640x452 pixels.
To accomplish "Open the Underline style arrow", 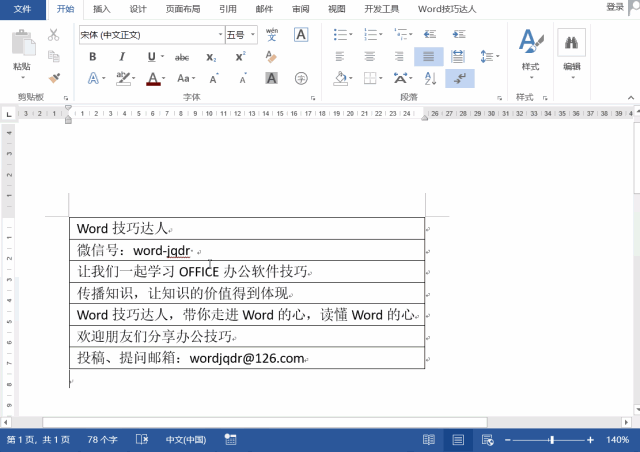I will pos(162,57).
